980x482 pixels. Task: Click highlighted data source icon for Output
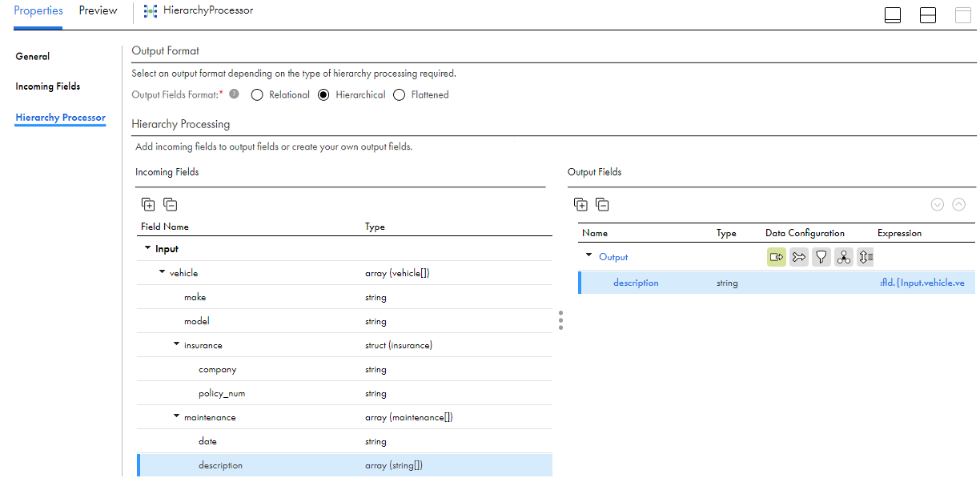(776, 257)
